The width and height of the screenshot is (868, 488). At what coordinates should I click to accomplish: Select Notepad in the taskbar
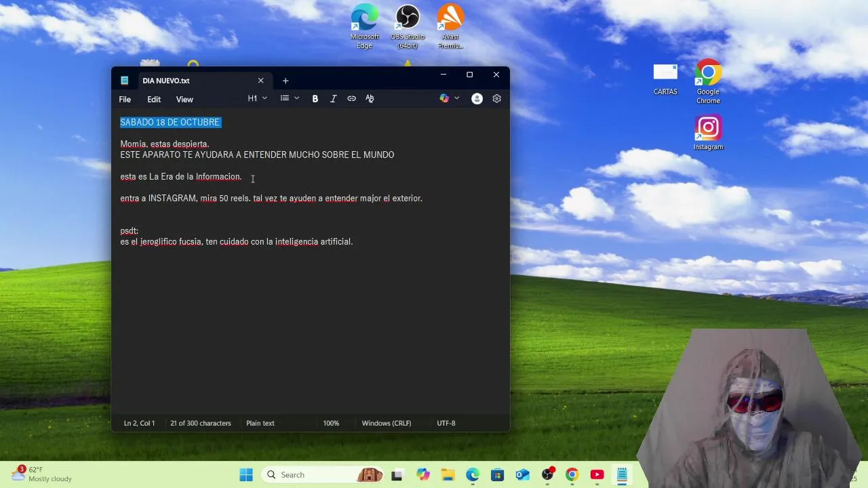(622, 474)
